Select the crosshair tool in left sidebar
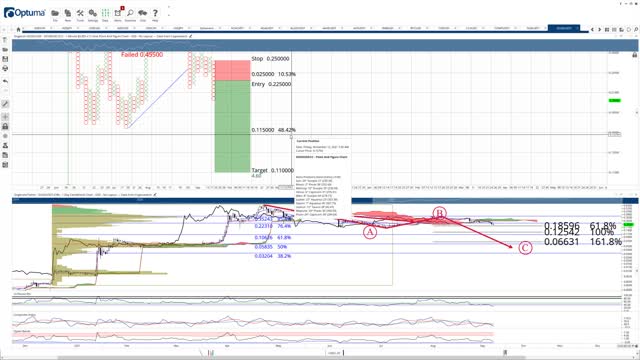Viewport: 640px width, 360px height. 5,117
